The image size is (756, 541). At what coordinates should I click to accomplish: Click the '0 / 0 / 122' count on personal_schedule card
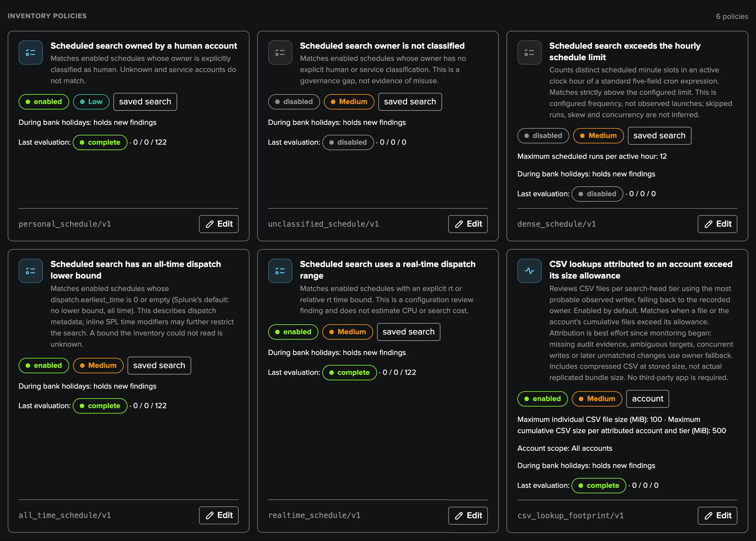[150, 142]
